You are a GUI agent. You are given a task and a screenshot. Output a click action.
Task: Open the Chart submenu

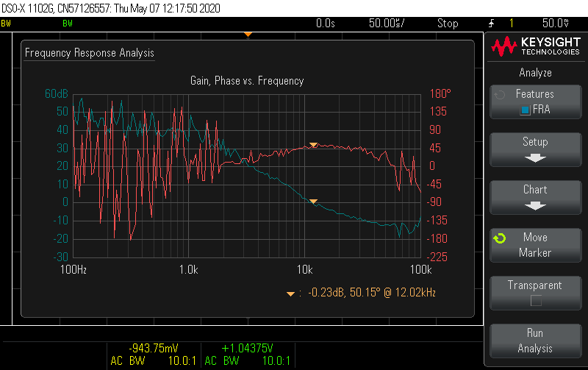tap(536, 197)
